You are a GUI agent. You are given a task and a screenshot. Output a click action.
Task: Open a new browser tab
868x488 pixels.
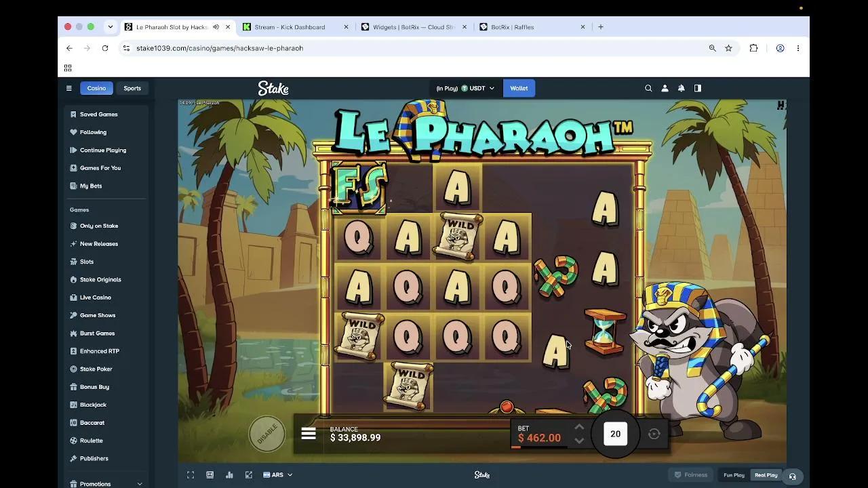(x=600, y=27)
